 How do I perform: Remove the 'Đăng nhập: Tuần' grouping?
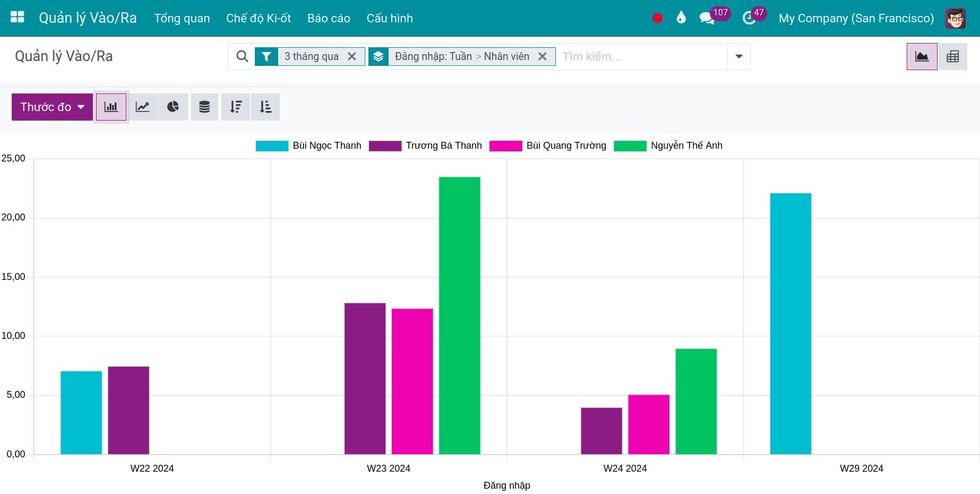[542, 56]
